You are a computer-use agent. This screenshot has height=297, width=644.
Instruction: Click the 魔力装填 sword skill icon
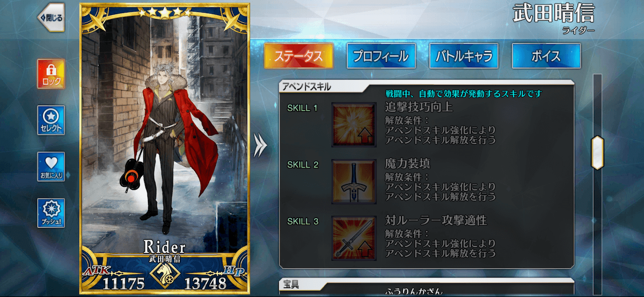(354, 181)
